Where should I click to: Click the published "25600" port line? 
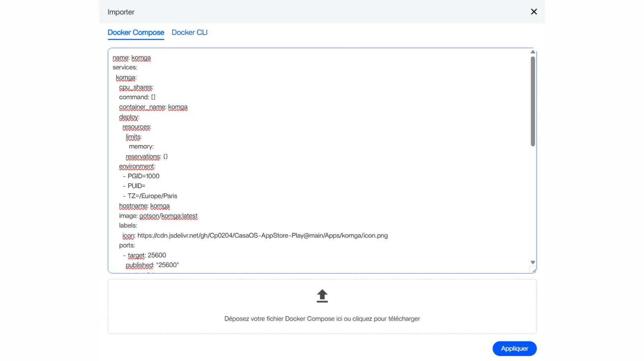point(152,265)
